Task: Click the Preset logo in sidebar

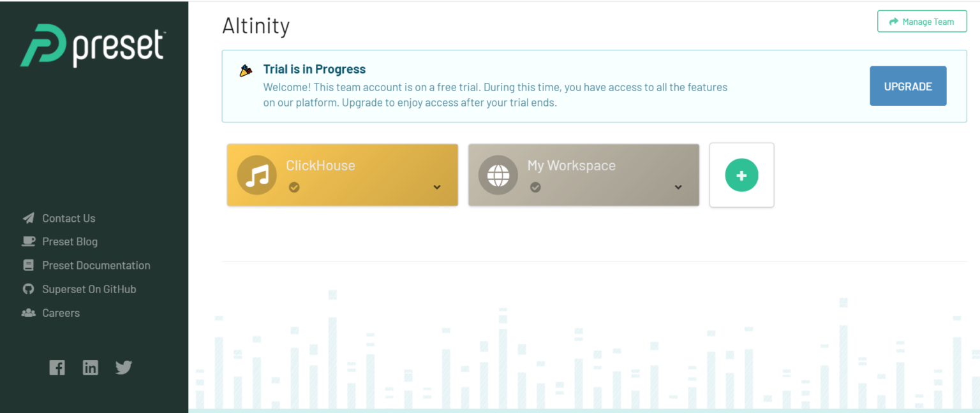Action: click(93, 46)
